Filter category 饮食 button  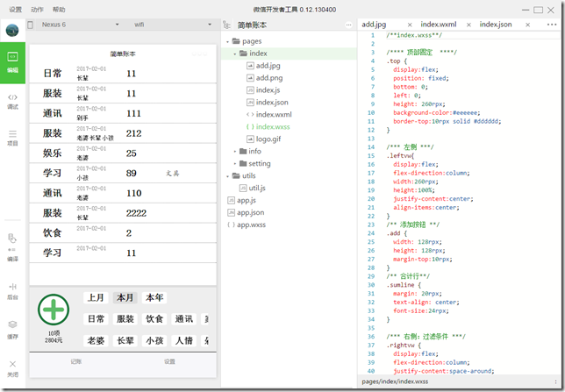point(154,319)
